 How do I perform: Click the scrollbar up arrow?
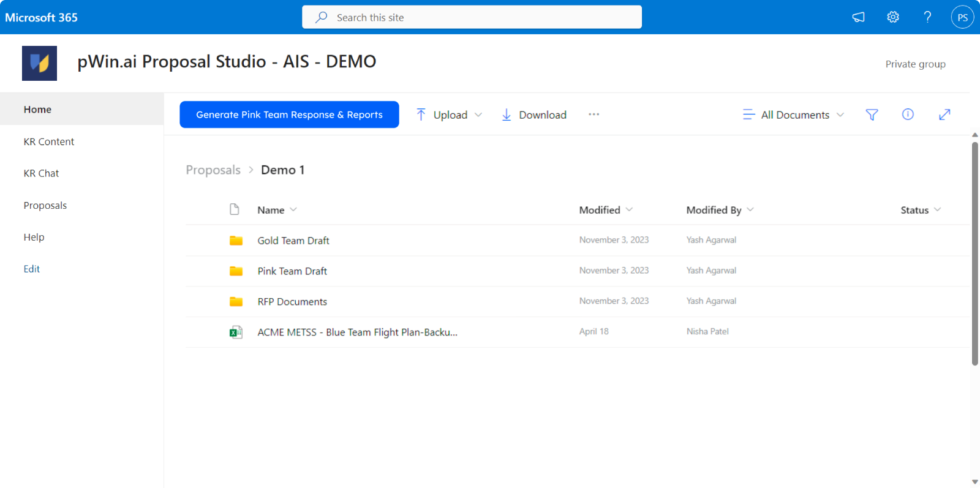coord(974,135)
